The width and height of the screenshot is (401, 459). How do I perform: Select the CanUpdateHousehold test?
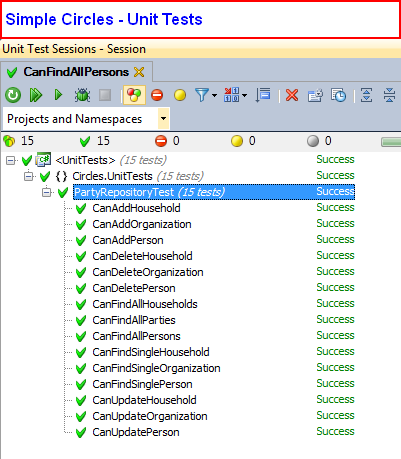144,400
